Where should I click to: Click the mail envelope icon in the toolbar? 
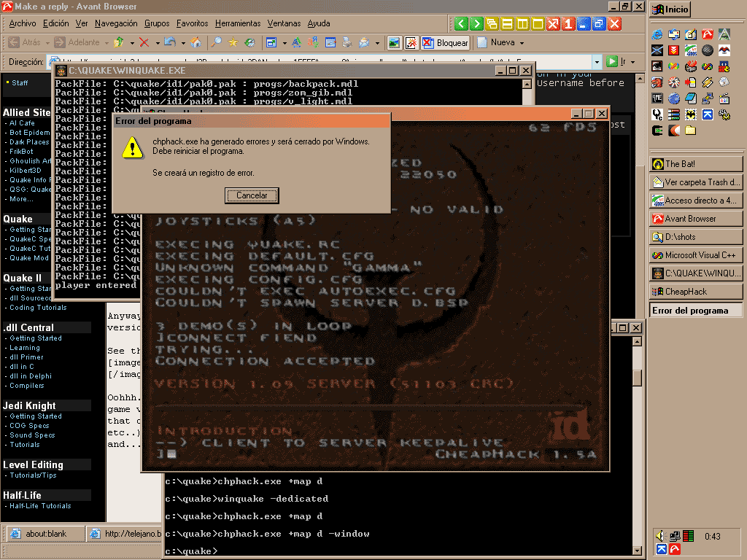coord(364,42)
